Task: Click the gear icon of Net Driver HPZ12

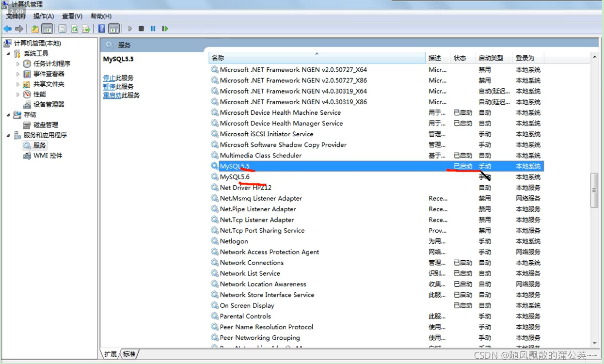Action: [x=215, y=188]
